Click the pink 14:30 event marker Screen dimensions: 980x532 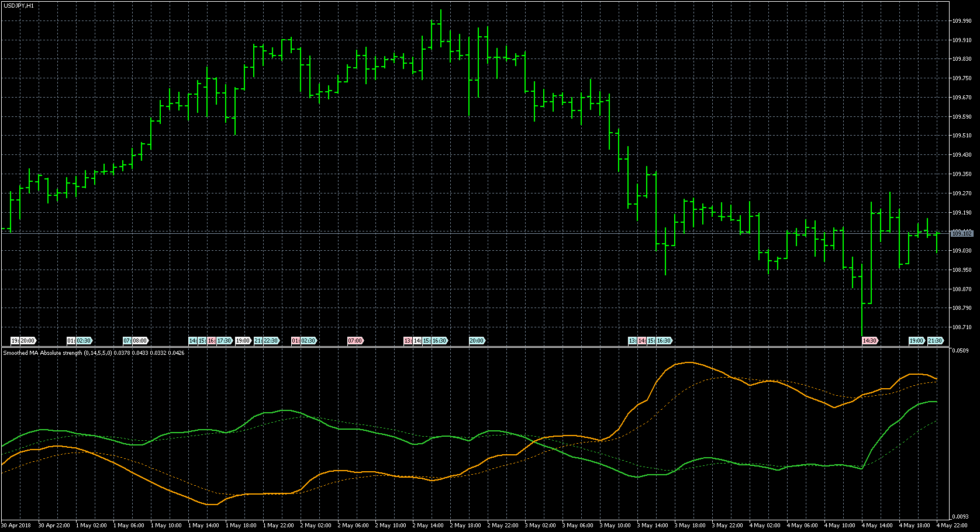[870, 341]
